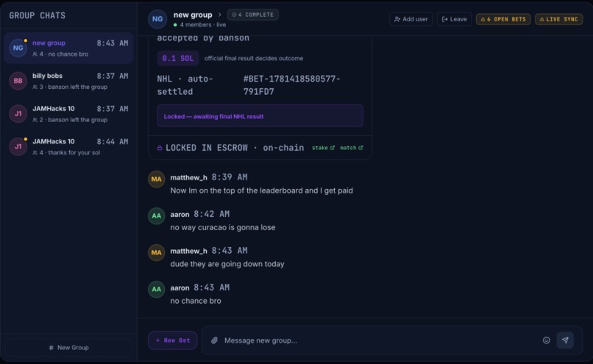This screenshot has width=593, height=364.
Task: Click message 'no way curacao is gonna lose'
Action: point(223,227)
